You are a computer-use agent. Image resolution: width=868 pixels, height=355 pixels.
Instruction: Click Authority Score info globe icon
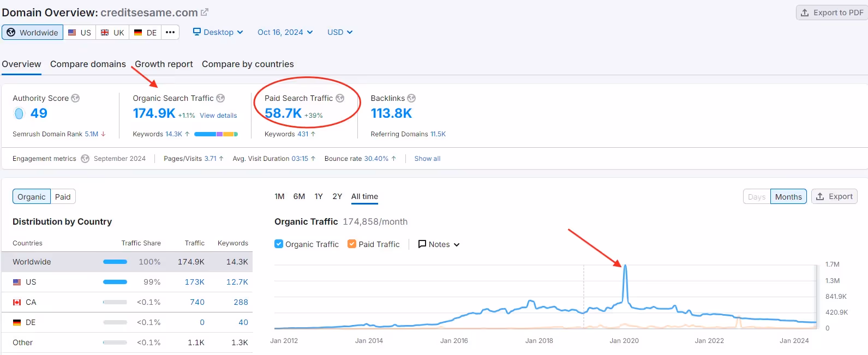tap(75, 98)
